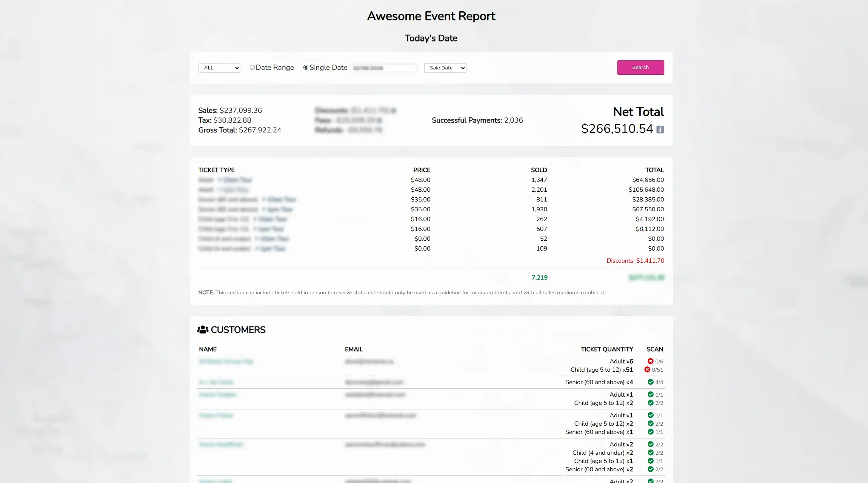Click the customer name in Senior x4 row
868x483 pixels.
point(216,382)
